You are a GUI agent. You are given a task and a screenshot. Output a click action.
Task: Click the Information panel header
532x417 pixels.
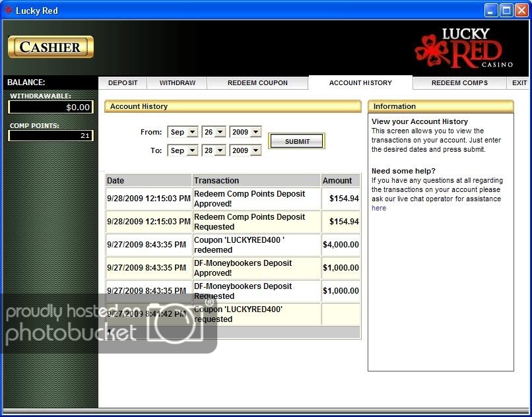(441, 106)
